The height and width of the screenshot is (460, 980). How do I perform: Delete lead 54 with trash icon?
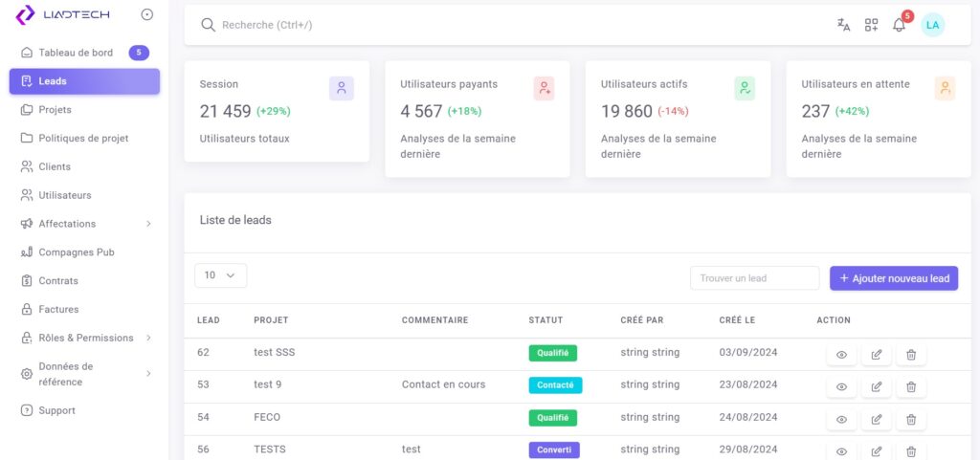coord(910,420)
